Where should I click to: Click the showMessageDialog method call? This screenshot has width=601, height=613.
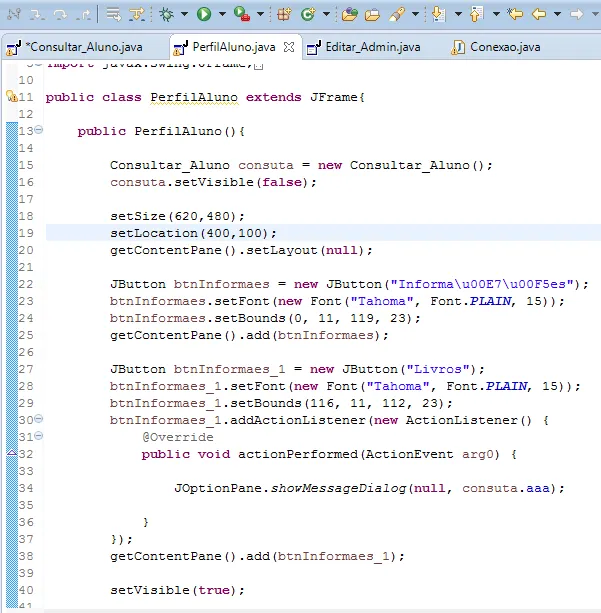(338, 488)
